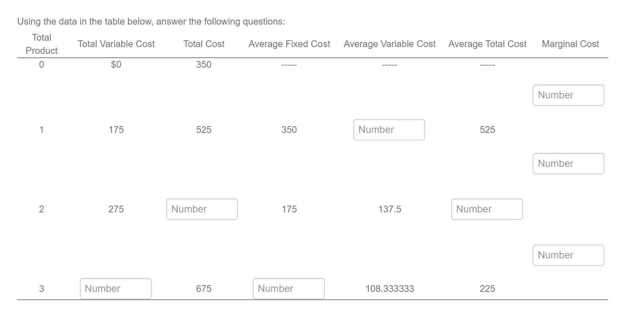Viewport: 644px width, 335px height.
Task: Click the Average Total Cost input for product 2
Action: pyautogui.click(x=486, y=209)
